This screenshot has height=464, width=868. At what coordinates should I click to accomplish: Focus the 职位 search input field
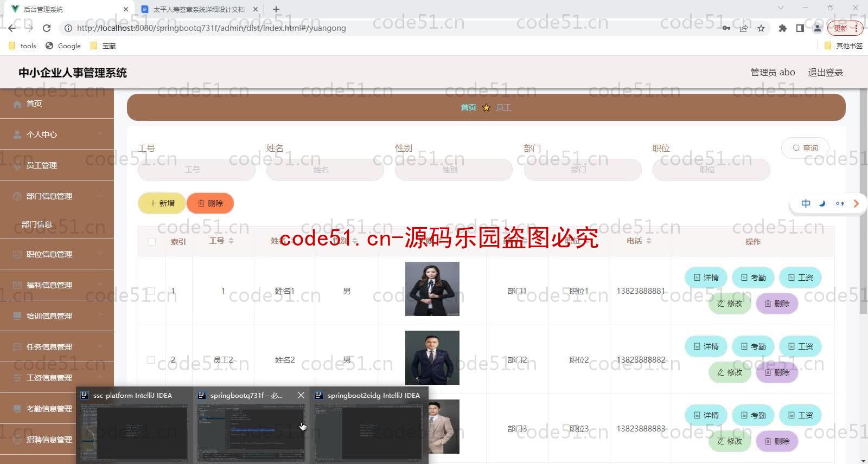pyautogui.click(x=711, y=170)
